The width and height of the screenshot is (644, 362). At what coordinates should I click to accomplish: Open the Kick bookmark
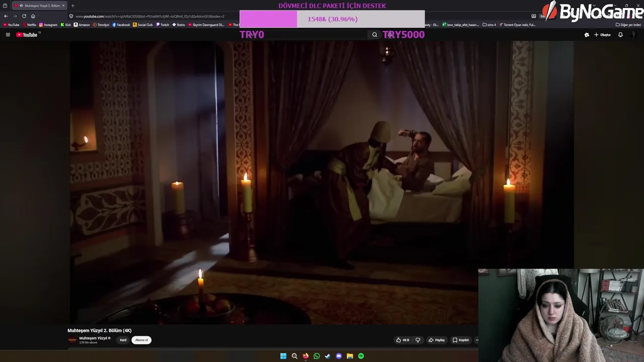[x=66, y=25]
